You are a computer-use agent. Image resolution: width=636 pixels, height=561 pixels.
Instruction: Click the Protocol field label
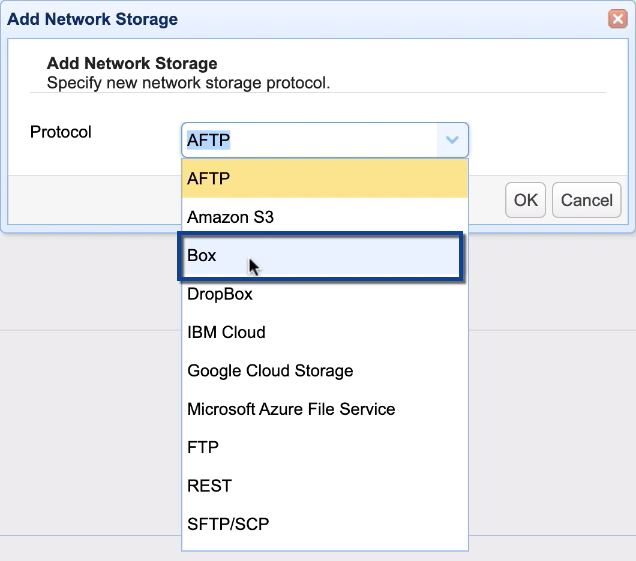pos(61,132)
